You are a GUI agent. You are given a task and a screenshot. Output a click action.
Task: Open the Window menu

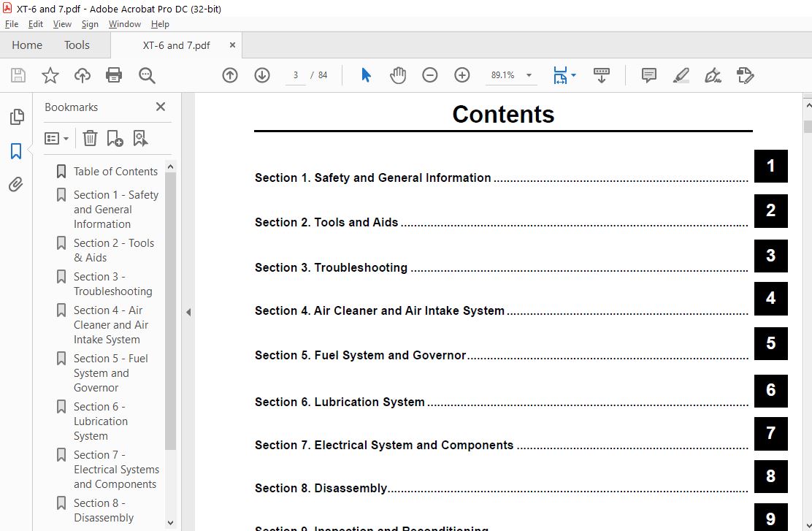tap(124, 24)
